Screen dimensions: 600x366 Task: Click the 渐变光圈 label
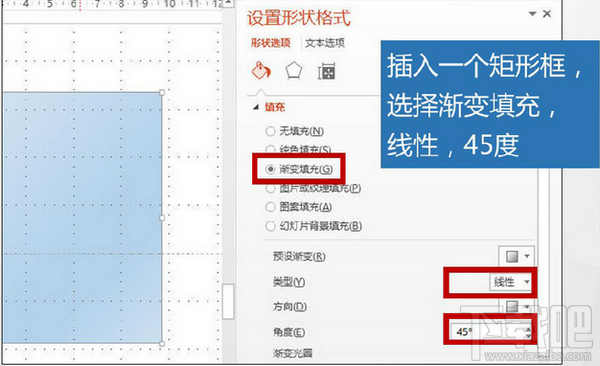pos(293,353)
